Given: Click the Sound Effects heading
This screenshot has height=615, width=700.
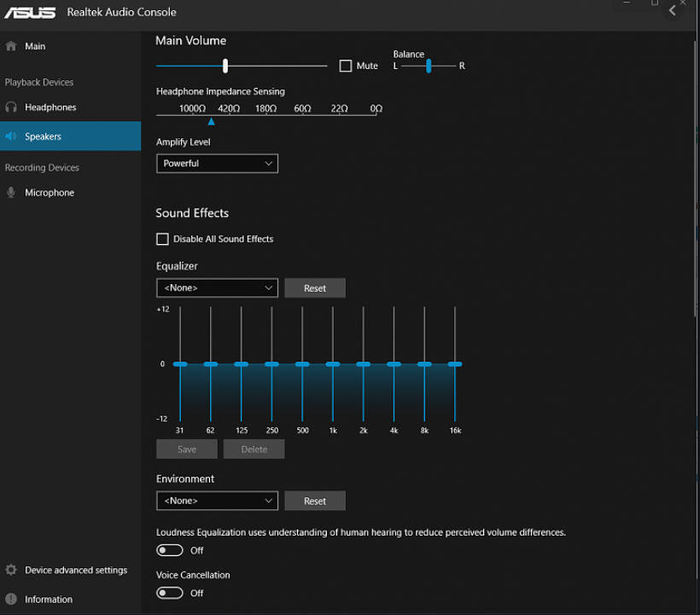Looking at the screenshot, I should (192, 213).
